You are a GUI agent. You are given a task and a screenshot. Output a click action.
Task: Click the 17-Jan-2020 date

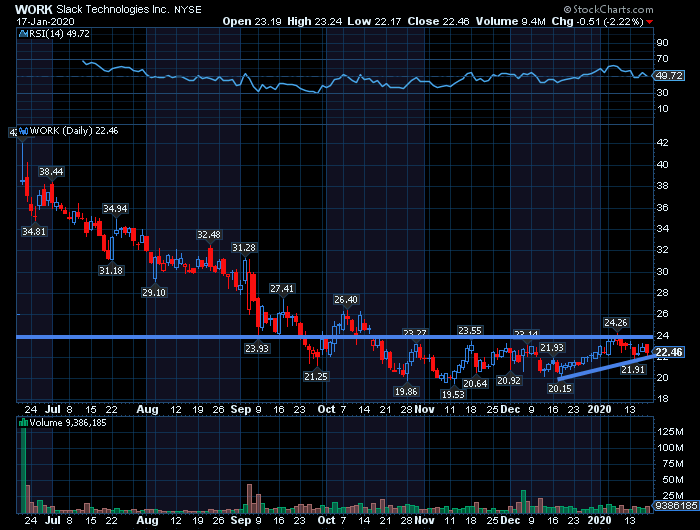tap(45, 21)
